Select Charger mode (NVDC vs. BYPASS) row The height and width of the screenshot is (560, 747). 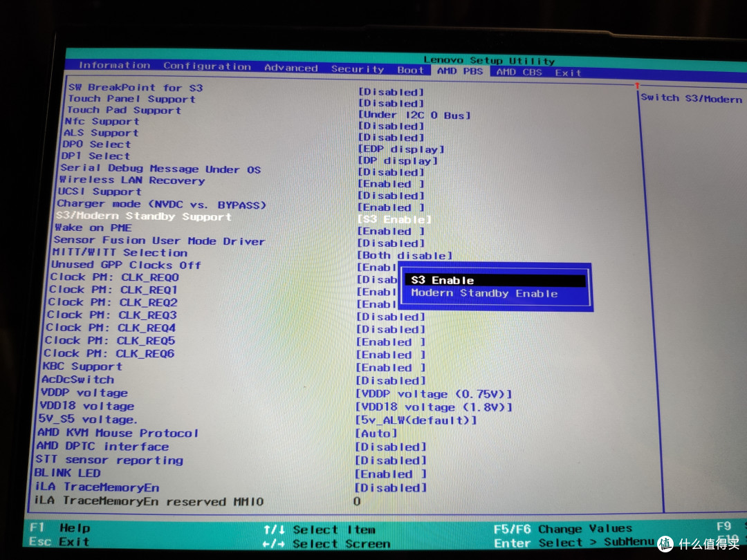[x=161, y=204]
